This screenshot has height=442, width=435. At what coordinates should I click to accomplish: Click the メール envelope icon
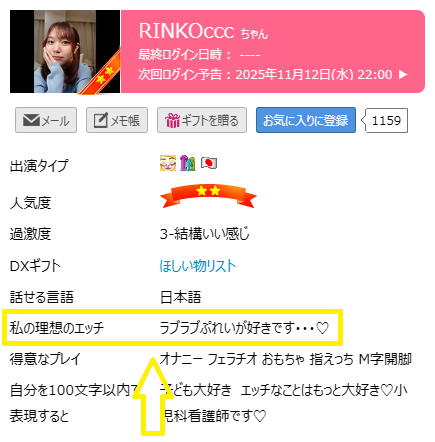[x=31, y=120]
